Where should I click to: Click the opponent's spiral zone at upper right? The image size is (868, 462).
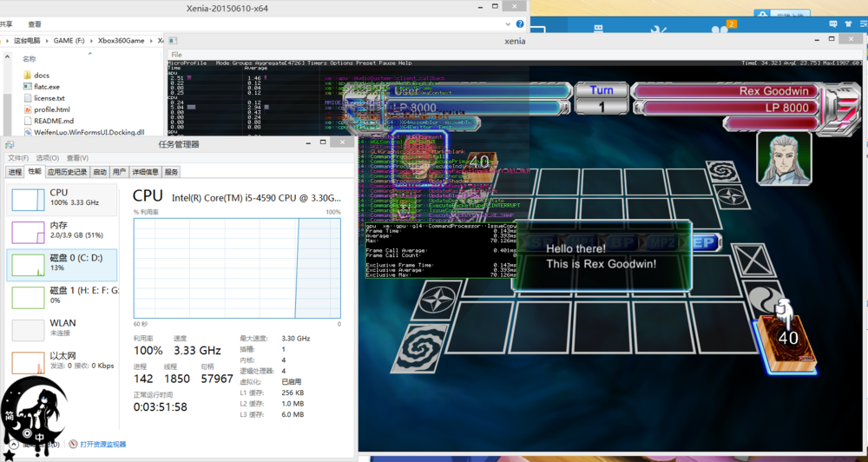click(x=722, y=171)
